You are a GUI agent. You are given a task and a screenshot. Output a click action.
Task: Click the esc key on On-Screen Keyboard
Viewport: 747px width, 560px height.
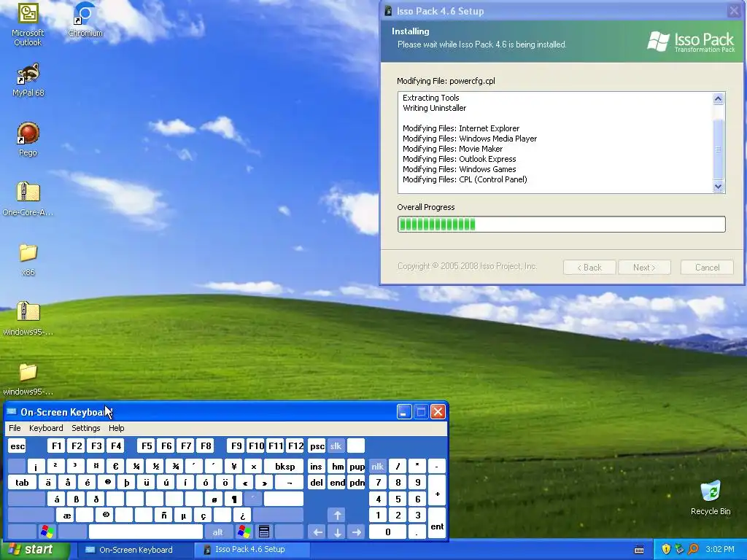18,446
